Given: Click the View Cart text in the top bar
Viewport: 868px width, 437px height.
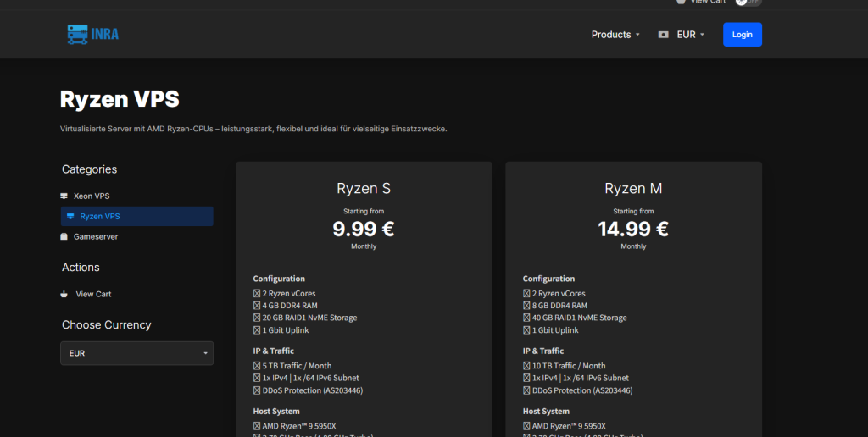Looking at the screenshot, I should click(x=708, y=2).
